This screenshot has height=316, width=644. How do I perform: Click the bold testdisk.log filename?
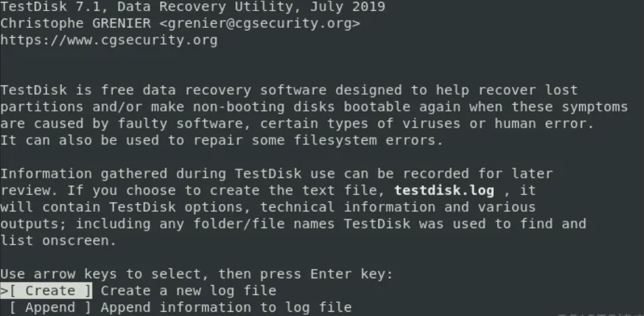point(444,190)
